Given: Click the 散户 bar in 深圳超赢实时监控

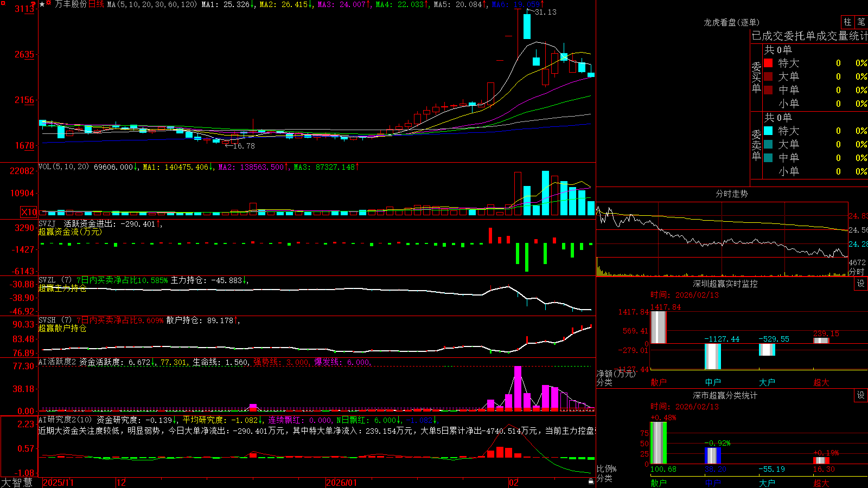Looking at the screenshot, I should [x=659, y=327].
